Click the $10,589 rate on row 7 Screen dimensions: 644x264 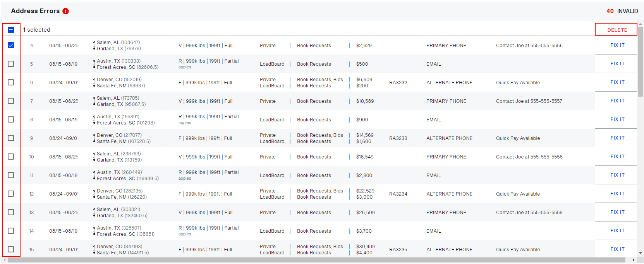tap(365, 101)
